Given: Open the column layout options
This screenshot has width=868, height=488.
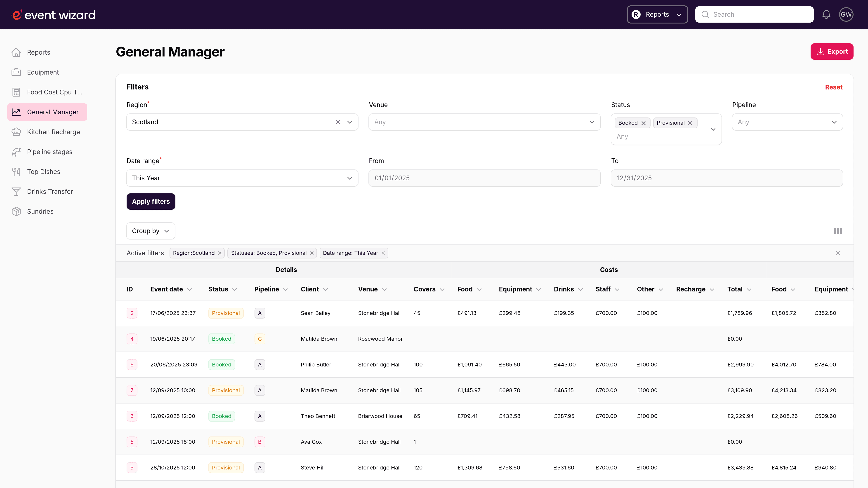Looking at the screenshot, I should point(838,231).
